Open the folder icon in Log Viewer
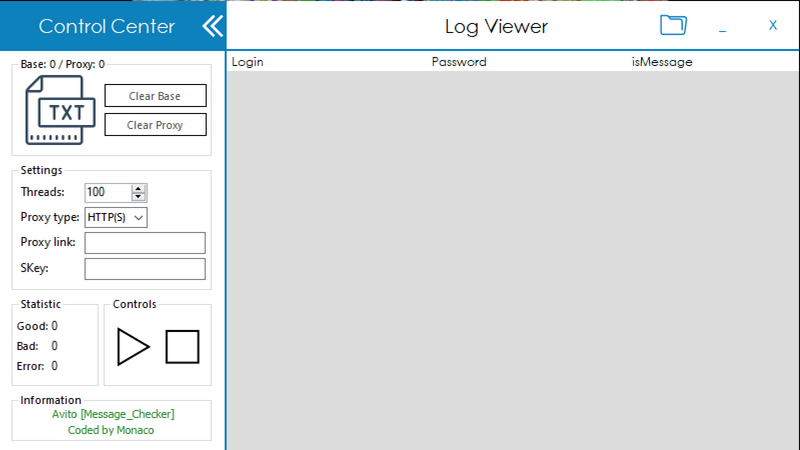Viewport: 800px width, 450px height. [673, 25]
